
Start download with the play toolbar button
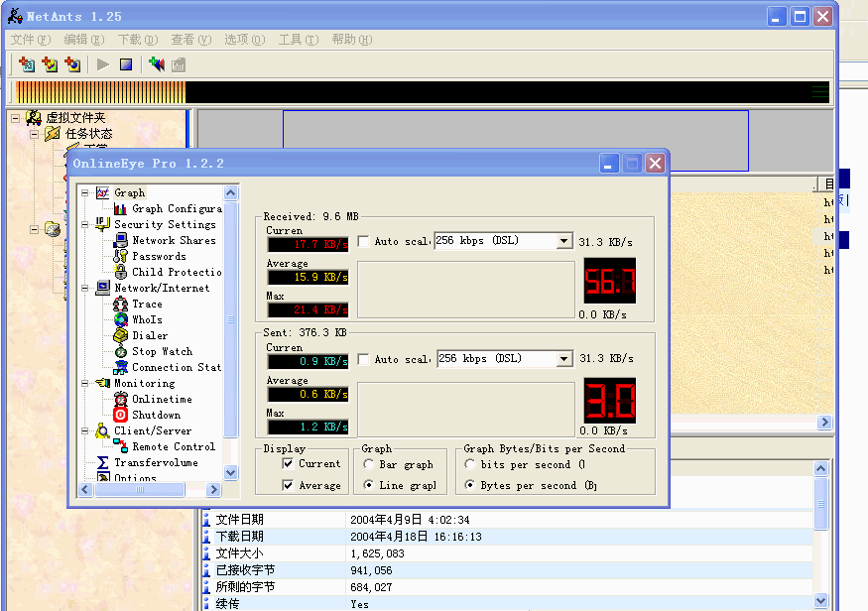tap(103, 64)
